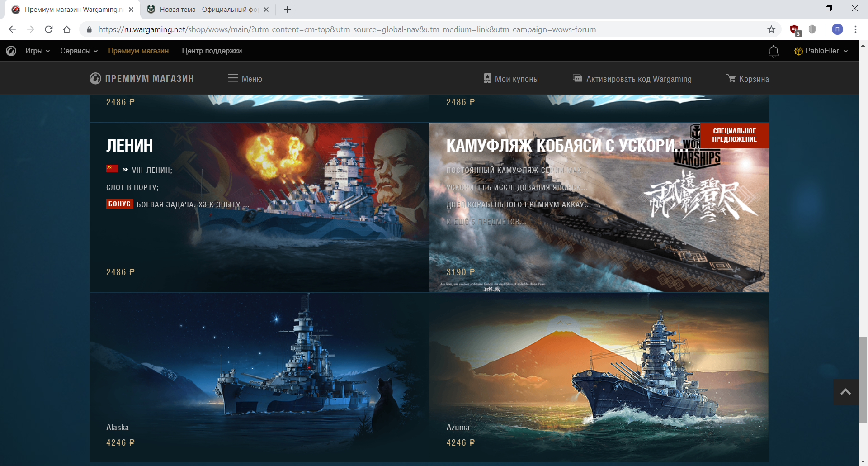Open the Chrome three-dot menu
The height and width of the screenshot is (466, 868).
[855, 29]
